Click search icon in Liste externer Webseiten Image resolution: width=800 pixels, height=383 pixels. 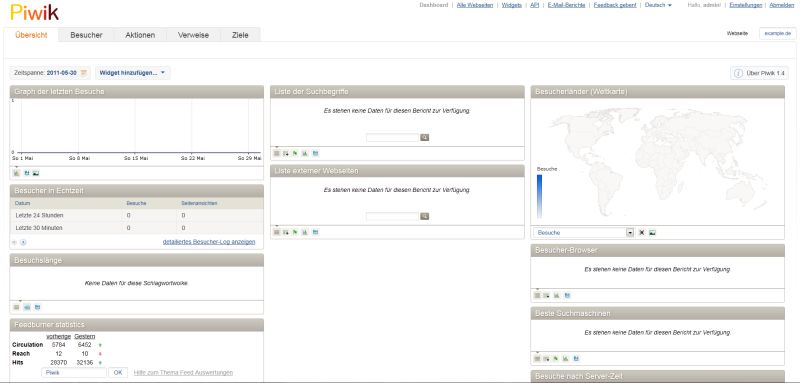pyautogui.click(x=424, y=217)
